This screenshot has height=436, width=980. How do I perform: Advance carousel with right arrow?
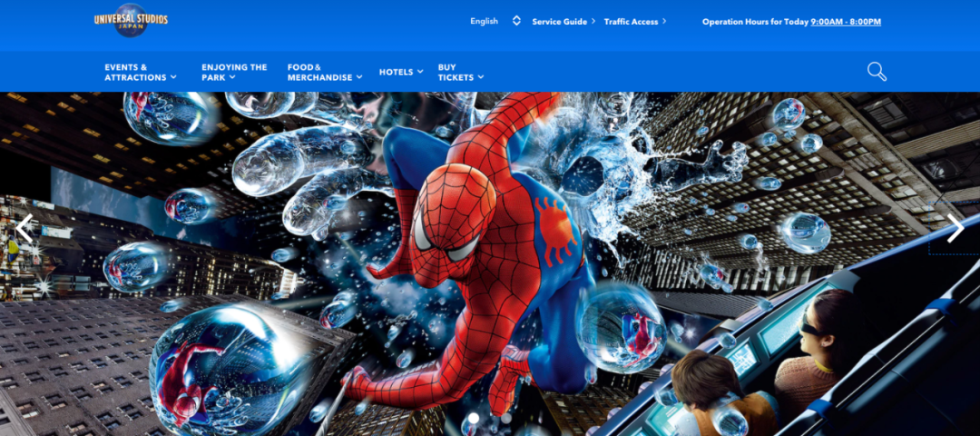955,228
